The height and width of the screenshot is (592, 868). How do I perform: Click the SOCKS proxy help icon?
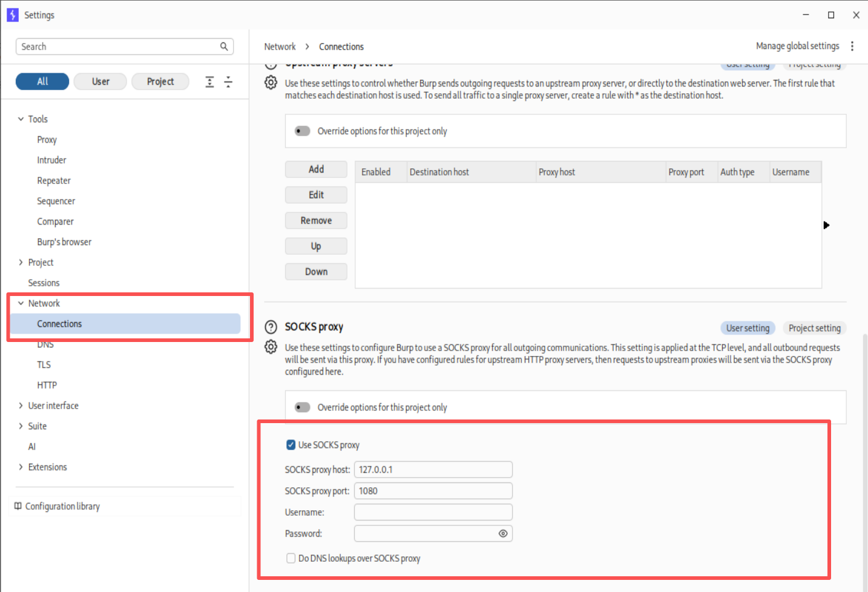(271, 327)
